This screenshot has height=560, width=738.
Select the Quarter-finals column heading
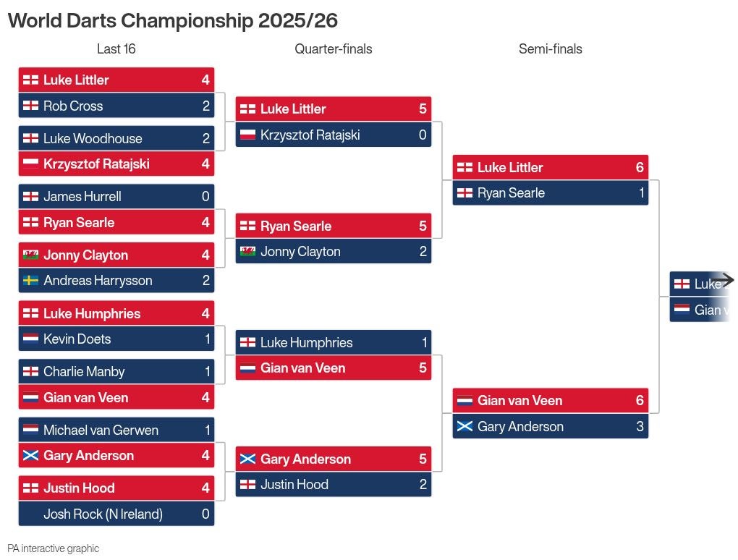coord(333,49)
